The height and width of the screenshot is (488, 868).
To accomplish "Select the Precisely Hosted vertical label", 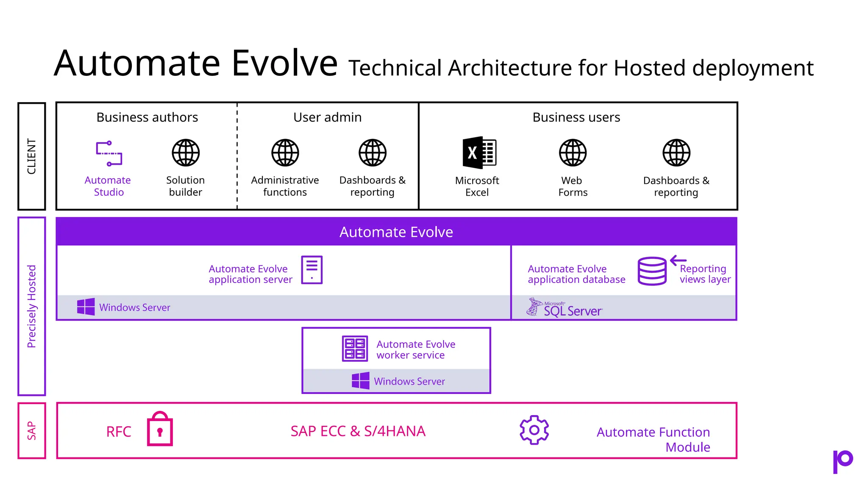I will pyautogui.click(x=32, y=306).
